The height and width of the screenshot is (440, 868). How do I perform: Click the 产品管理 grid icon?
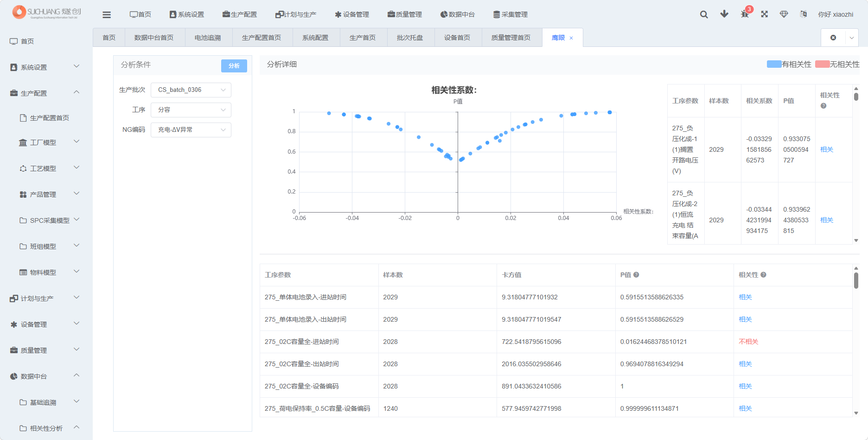pyautogui.click(x=23, y=194)
